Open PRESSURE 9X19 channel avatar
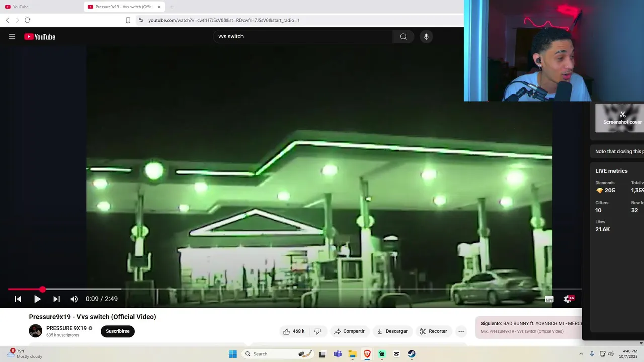The height and width of the screenshot is (362, 644). 36,331
